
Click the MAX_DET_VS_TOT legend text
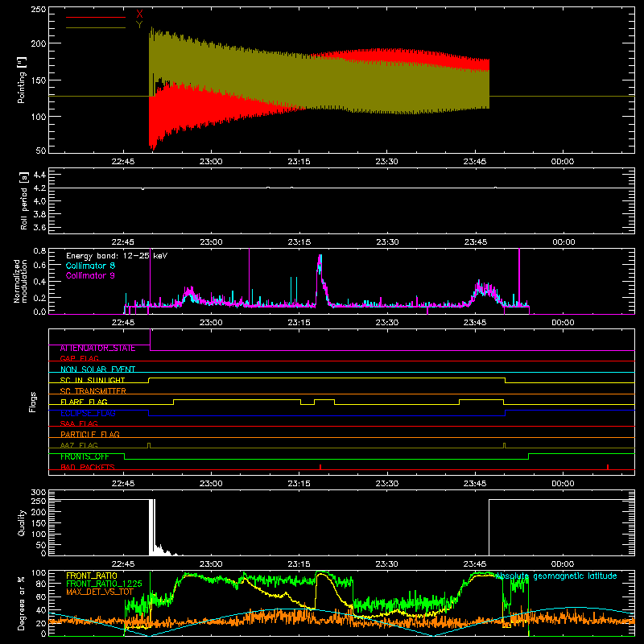[99, 592]
